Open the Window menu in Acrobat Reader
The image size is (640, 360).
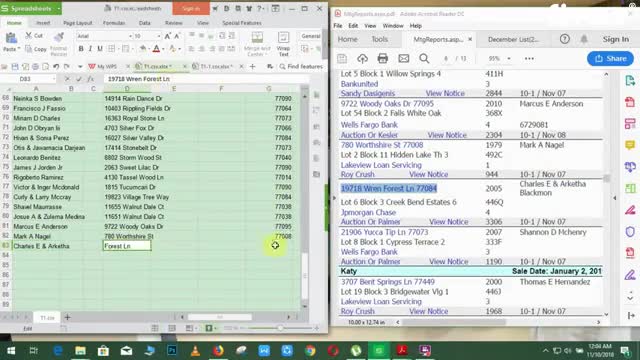click(x=393, y=26)
